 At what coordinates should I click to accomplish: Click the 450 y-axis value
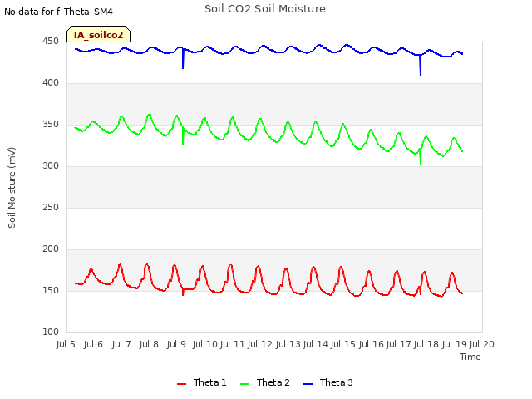[51, 42]
